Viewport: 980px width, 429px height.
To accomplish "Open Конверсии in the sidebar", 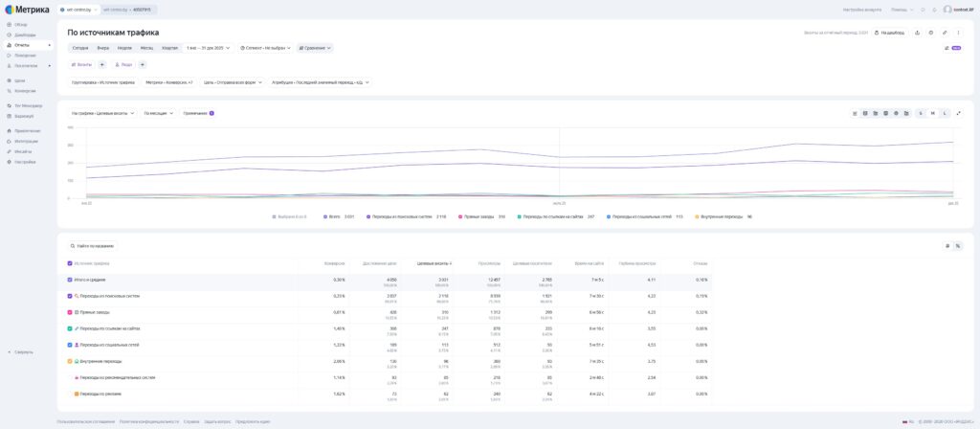I will 25,91.
